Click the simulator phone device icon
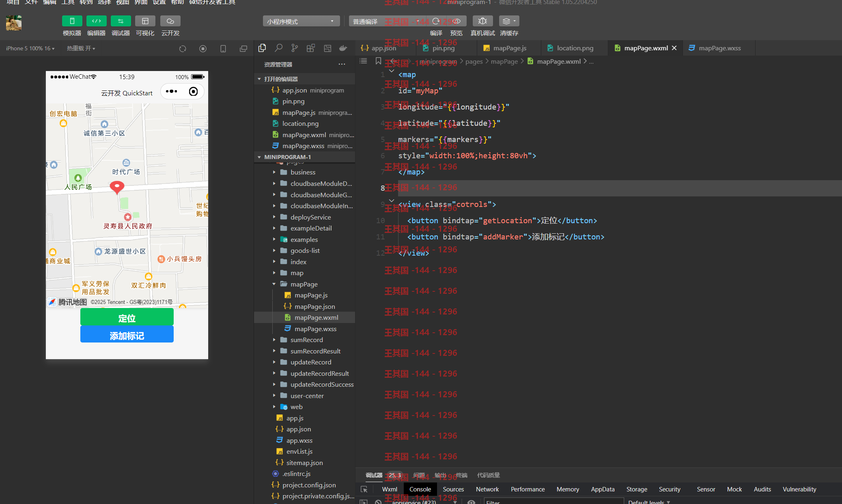 (223, 49)
